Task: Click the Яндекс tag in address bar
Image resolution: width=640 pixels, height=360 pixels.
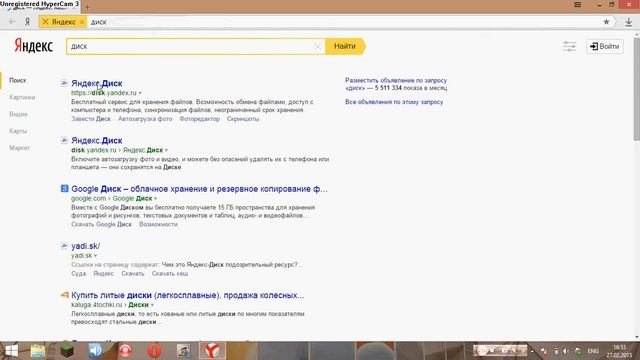Action: click(63, 22)
